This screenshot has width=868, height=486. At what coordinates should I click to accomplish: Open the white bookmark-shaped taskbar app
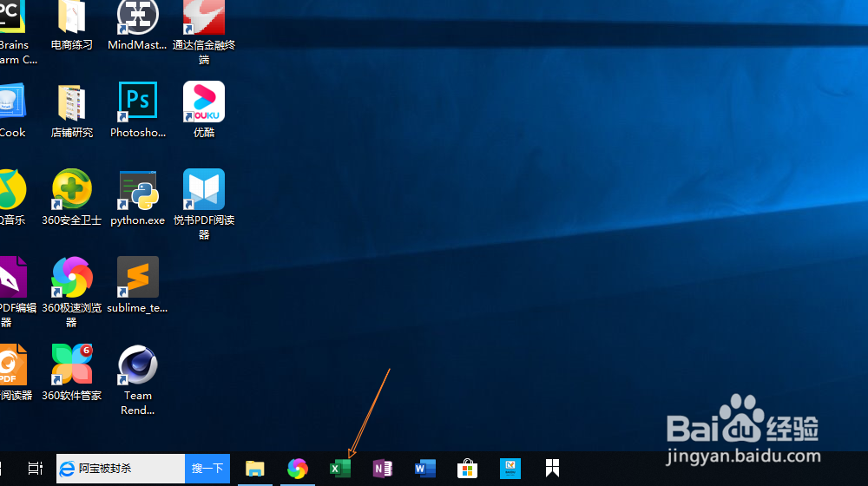click(x=552, y=469)
